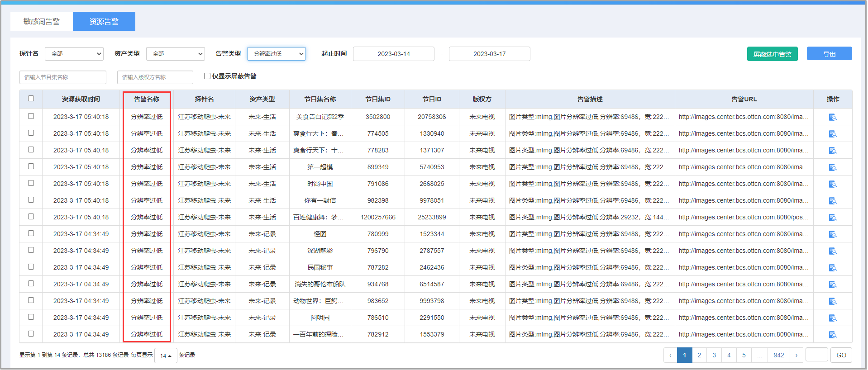The height and width of the screenshot is (370, 868).
Task: Go to page 942 in pagination
Action: [x=778, y=355]
